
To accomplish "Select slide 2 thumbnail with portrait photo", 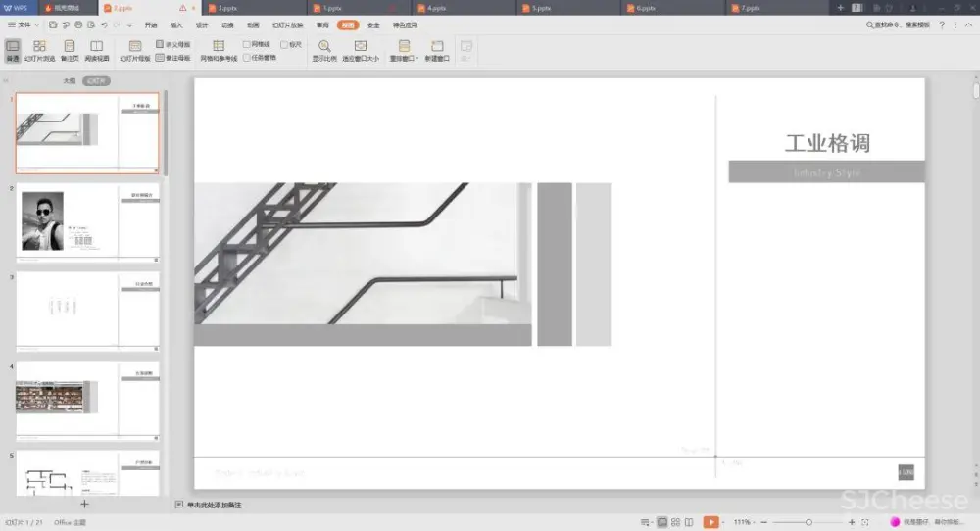I will 88,222.
